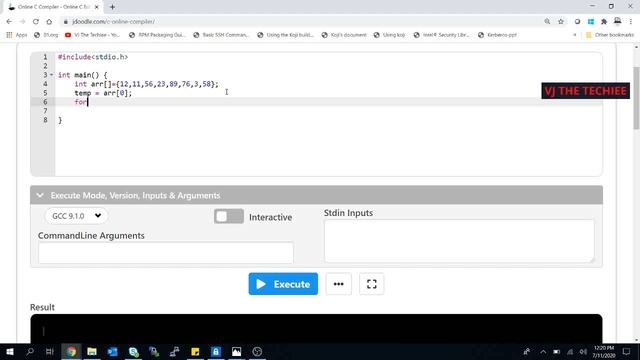Open a new browser tab
Screen dimensions: 640x360
[112, 7]
